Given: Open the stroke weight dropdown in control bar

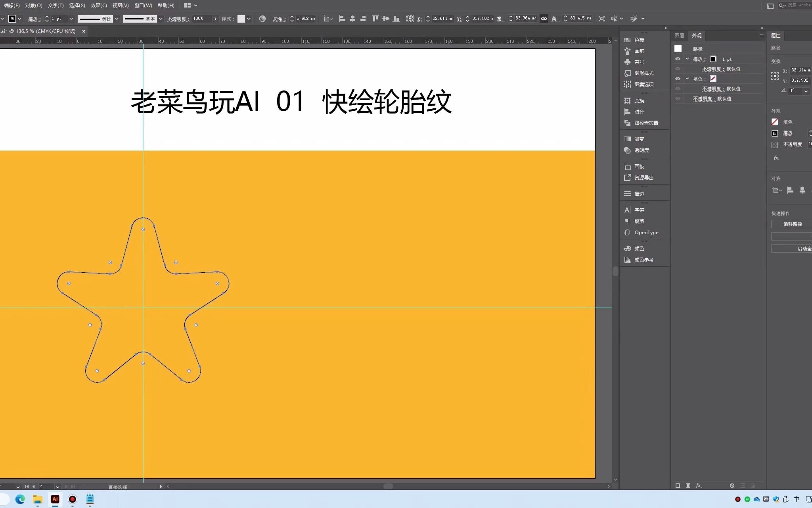Looking at the screenshot, I should click(71, 19).
